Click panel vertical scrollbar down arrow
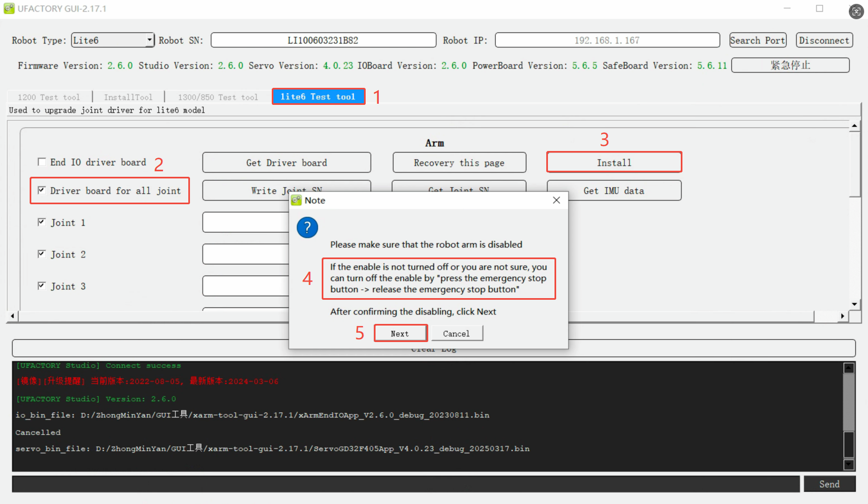The image size is (868, 504). [854, 304]
